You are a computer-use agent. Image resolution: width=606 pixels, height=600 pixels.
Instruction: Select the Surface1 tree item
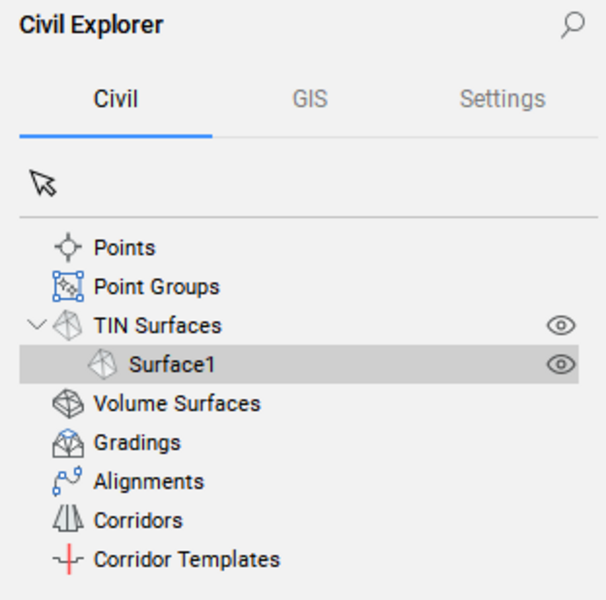299,364
